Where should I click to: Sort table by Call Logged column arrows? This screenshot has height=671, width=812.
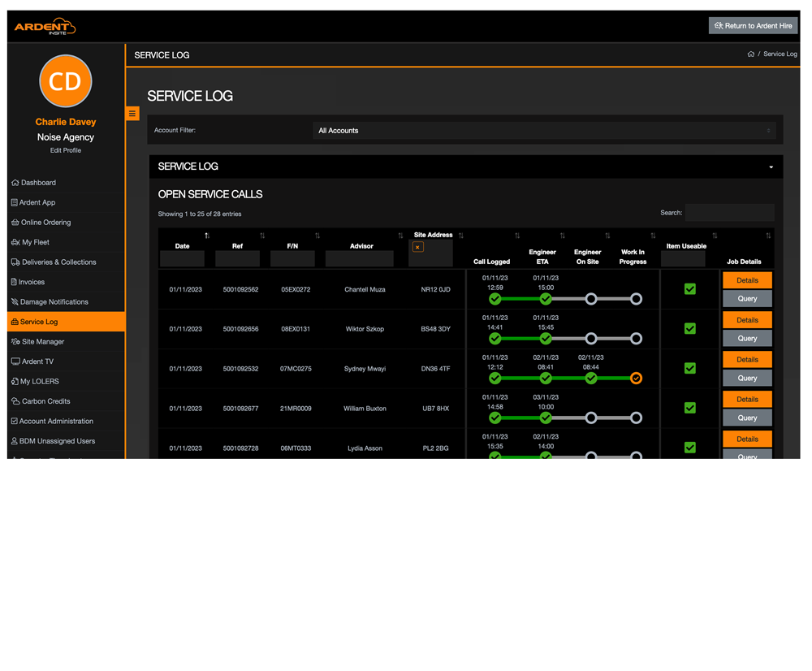[517, 236]
